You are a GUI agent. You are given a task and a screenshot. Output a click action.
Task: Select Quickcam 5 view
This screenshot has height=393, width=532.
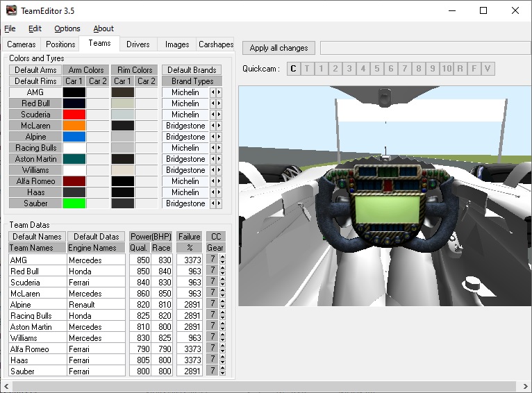pyautogui.click(x=376, y=69)
